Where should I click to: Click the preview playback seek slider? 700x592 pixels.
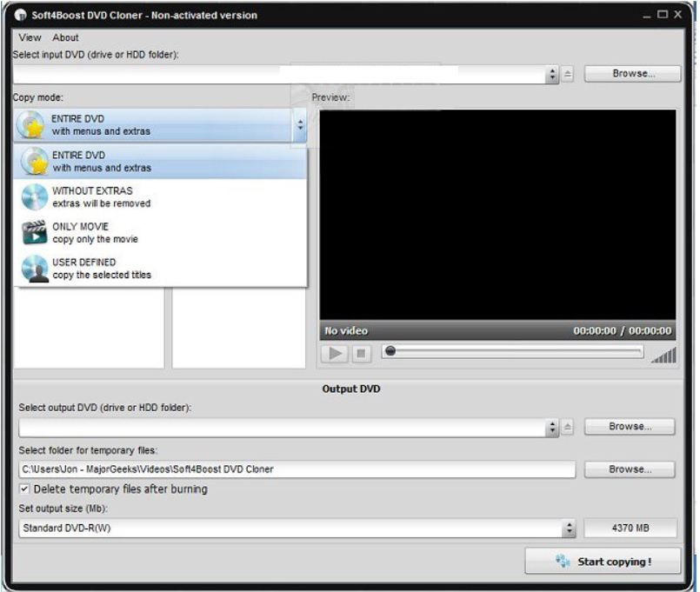(512, 351)
